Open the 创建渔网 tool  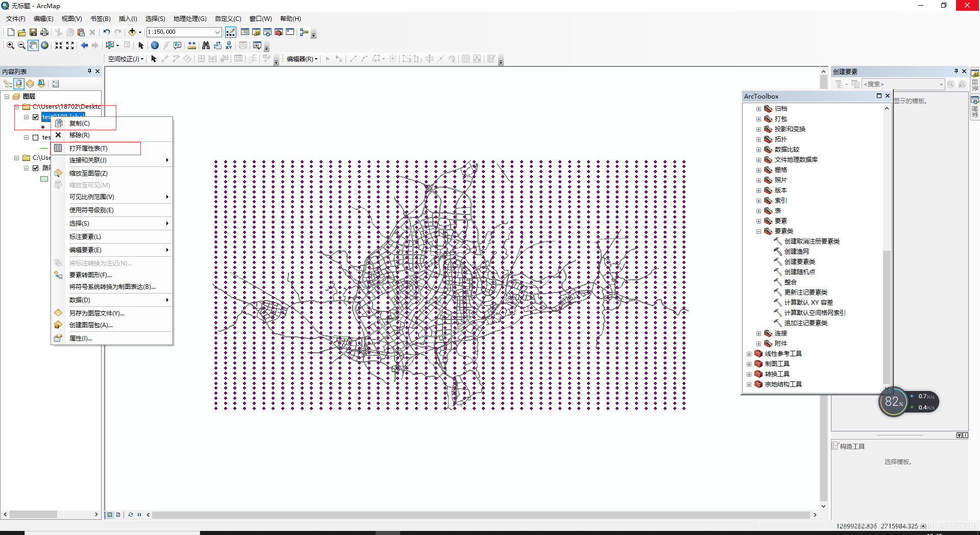coord(796,252)
